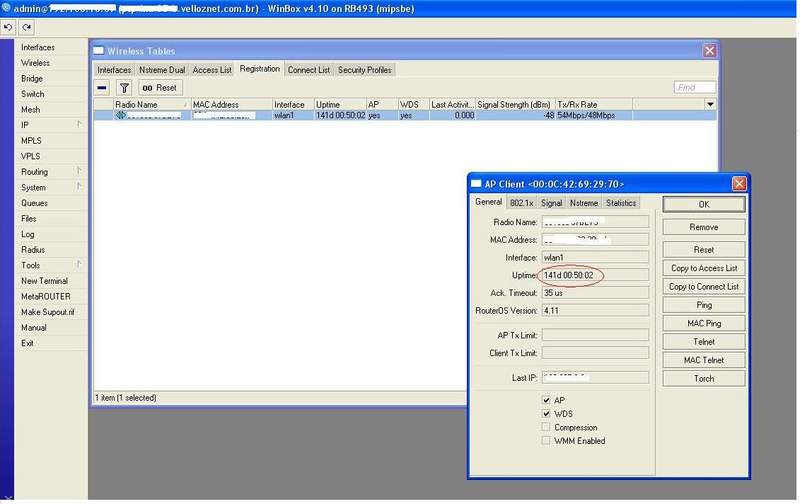Close the Wireless Tables window
The width and height of the screenshot is (800, 504).
[709, 51]
